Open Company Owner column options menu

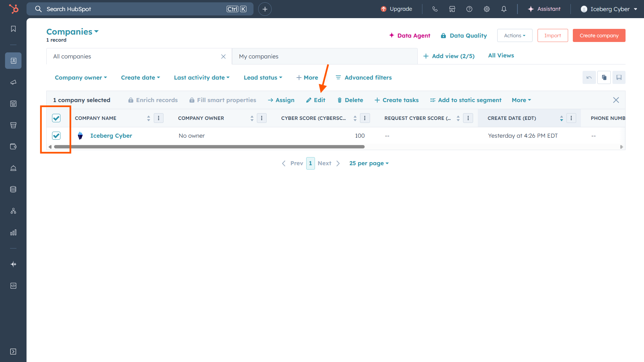(x=262, y=118)
